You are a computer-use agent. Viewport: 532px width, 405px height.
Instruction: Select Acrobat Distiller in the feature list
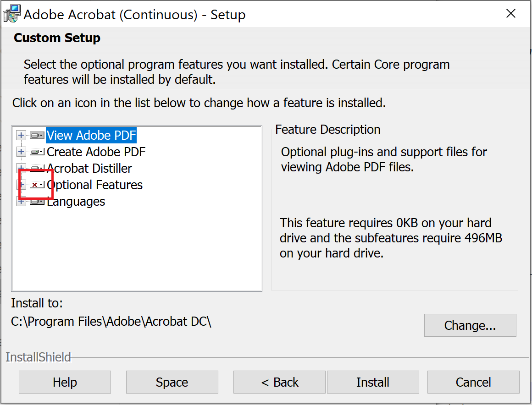[89, 168]
